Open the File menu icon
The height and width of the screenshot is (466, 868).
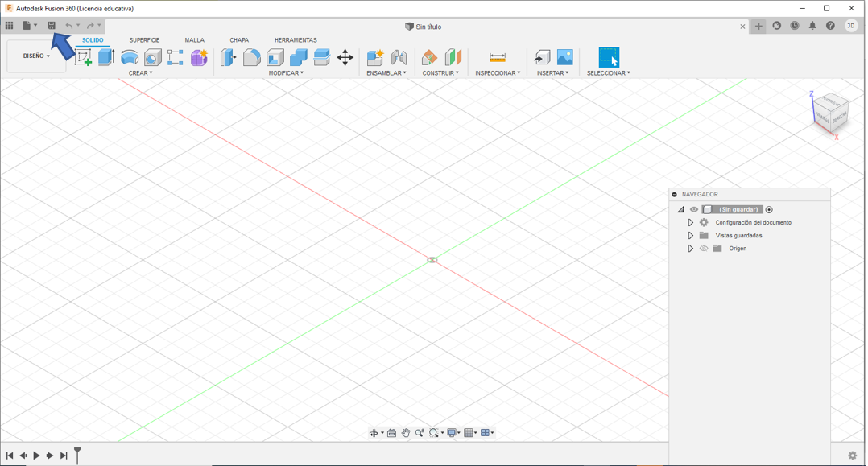(27, 26)
